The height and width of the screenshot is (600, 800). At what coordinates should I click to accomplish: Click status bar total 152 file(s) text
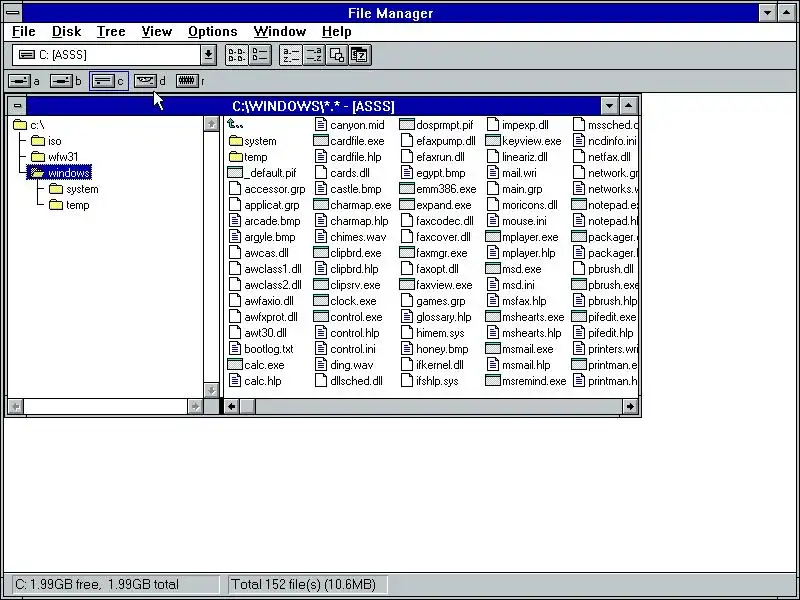pos(304,584)
